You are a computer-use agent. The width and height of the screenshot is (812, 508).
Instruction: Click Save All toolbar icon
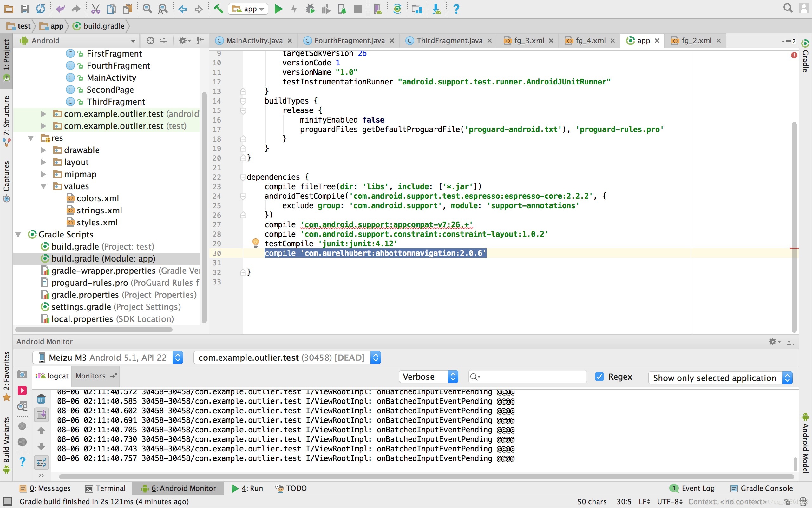[x=24, y=9]
